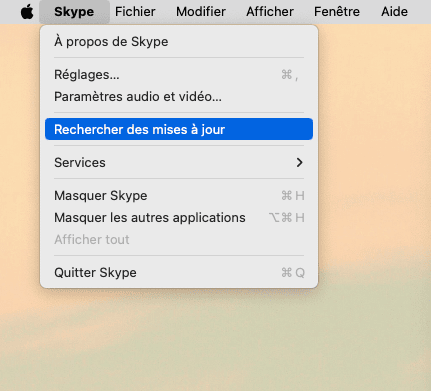Expand the Services submenu entry
431x391 pixels.
coord(179,162)
